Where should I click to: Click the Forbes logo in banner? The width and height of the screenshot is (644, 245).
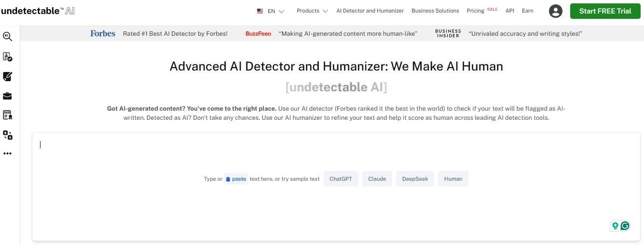(x=103, y=33)
